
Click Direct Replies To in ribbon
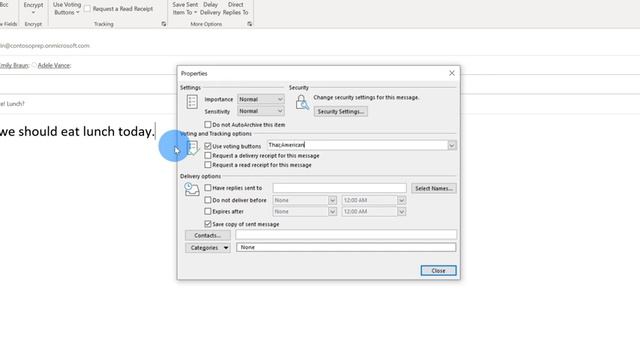pyautogui.click(x=236, y=8)
